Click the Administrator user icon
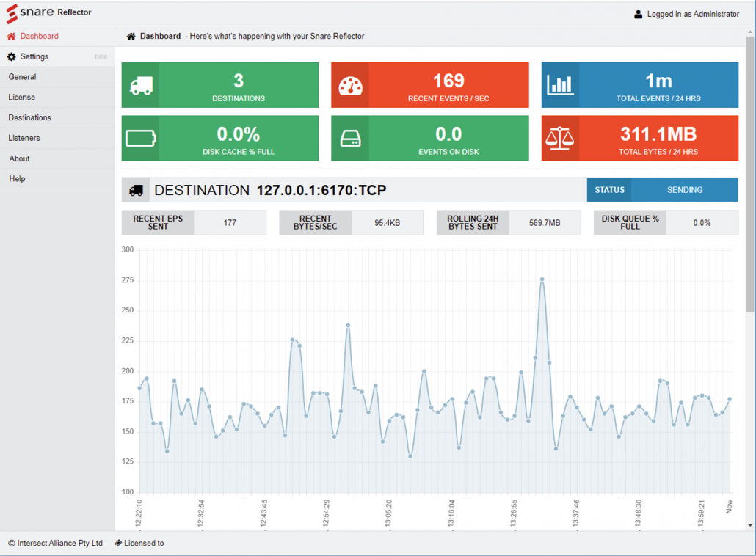 pyautogui.click(x=638, y=15)
